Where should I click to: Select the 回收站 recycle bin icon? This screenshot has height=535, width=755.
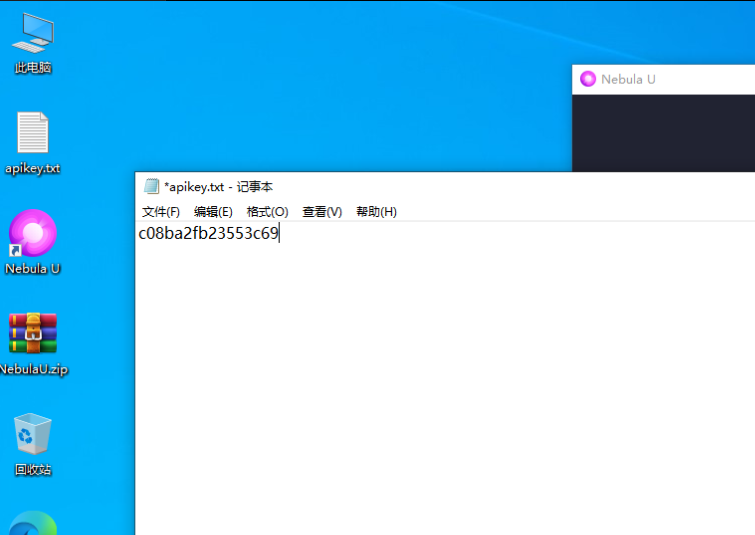click(x=33, y=433)
